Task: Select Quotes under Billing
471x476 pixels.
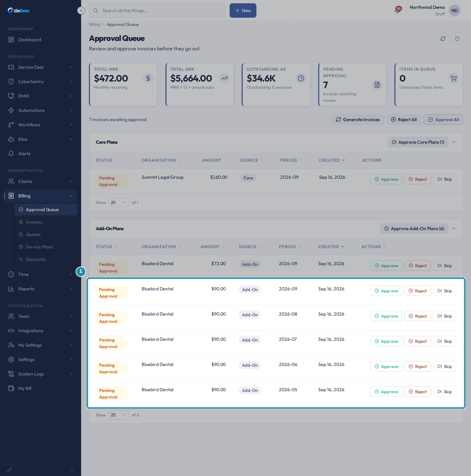Action: click(x=46, y=235)
